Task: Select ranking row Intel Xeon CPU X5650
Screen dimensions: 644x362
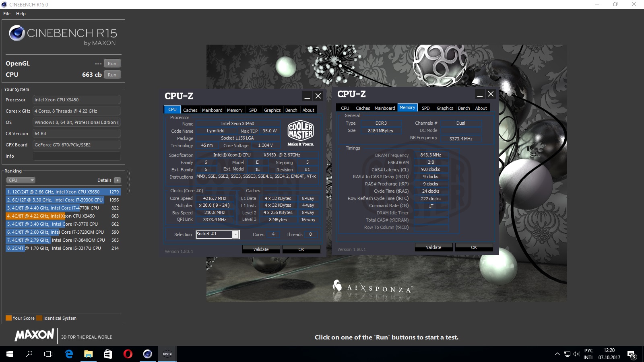Action: coord(63,192)
